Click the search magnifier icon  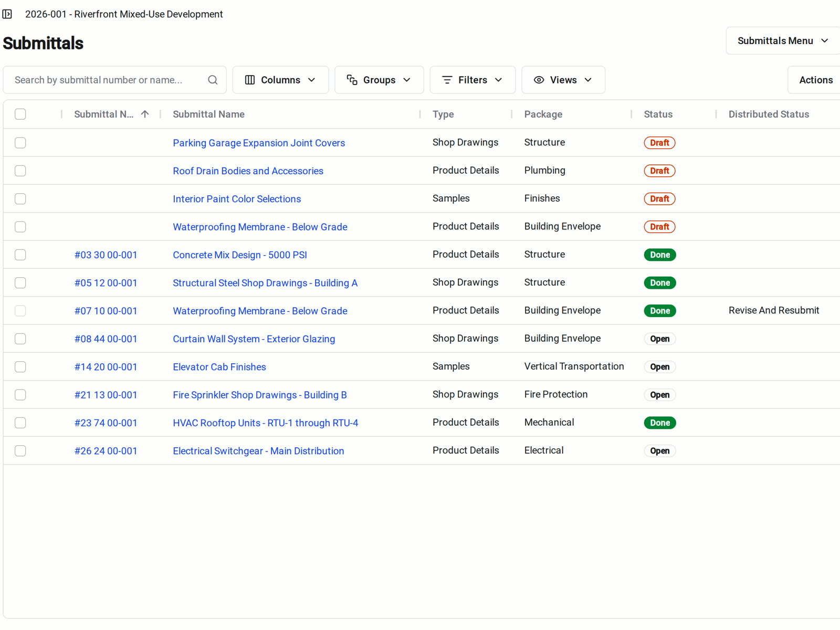click(x=213, y=80)
